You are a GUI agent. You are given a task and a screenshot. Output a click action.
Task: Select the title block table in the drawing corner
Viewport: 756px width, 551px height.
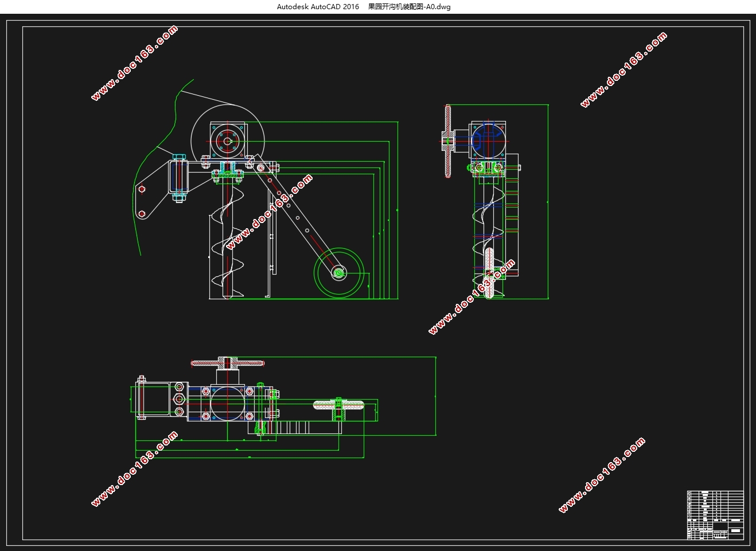715,515
